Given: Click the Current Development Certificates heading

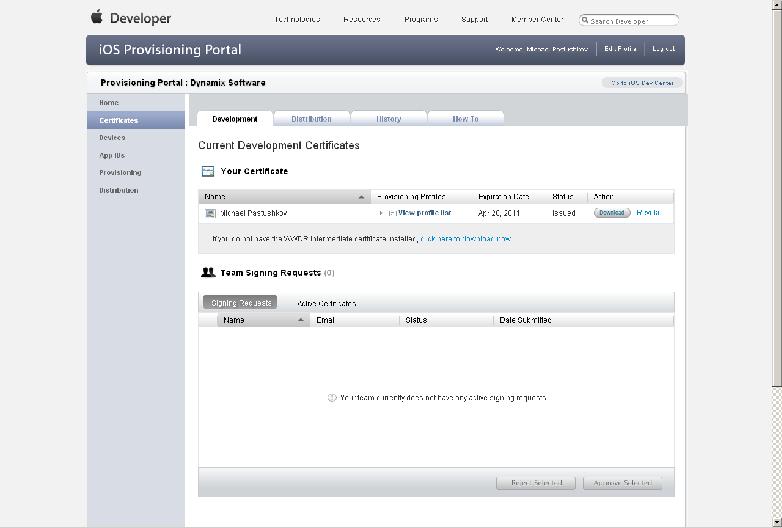Looking at the screenshot, I should pos(279,146).
